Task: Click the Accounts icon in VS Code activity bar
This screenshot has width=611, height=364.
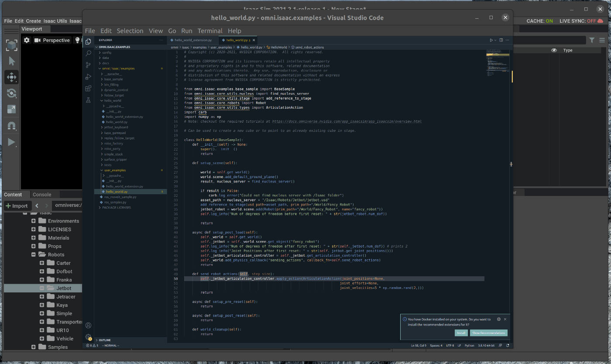Action: pyautogui.click(x=88, y=325)
